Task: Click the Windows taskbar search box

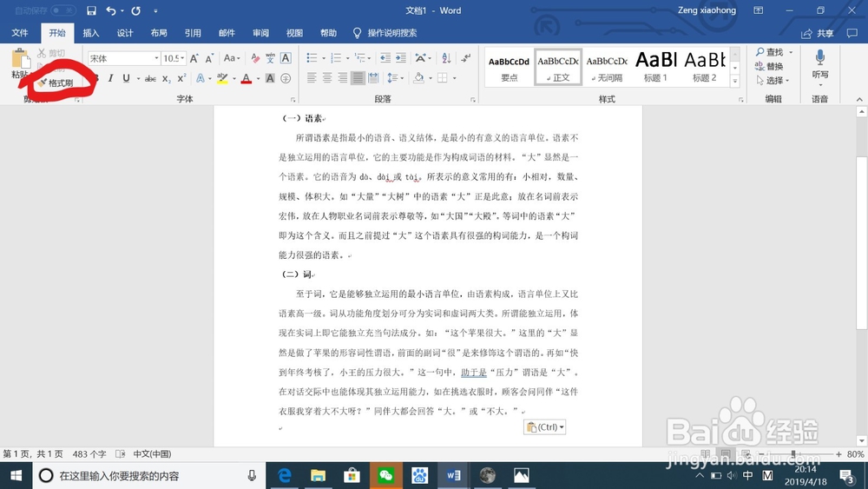Action: coord(148,476)
